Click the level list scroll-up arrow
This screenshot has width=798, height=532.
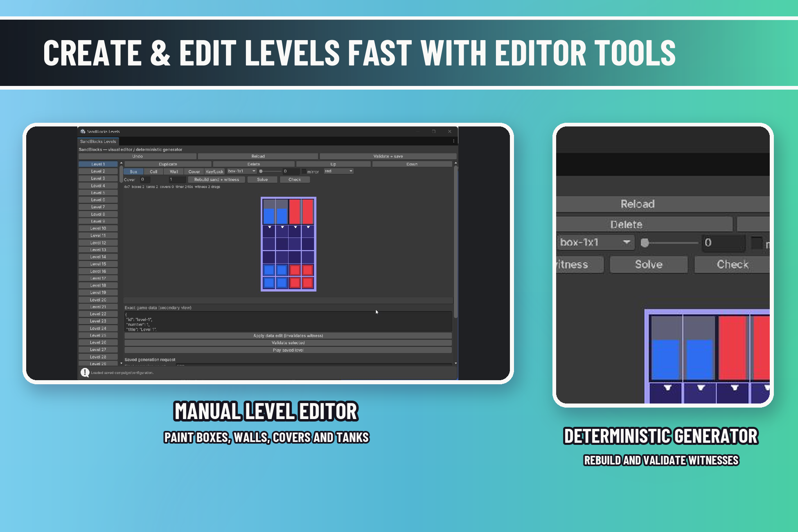click(121, 163)
